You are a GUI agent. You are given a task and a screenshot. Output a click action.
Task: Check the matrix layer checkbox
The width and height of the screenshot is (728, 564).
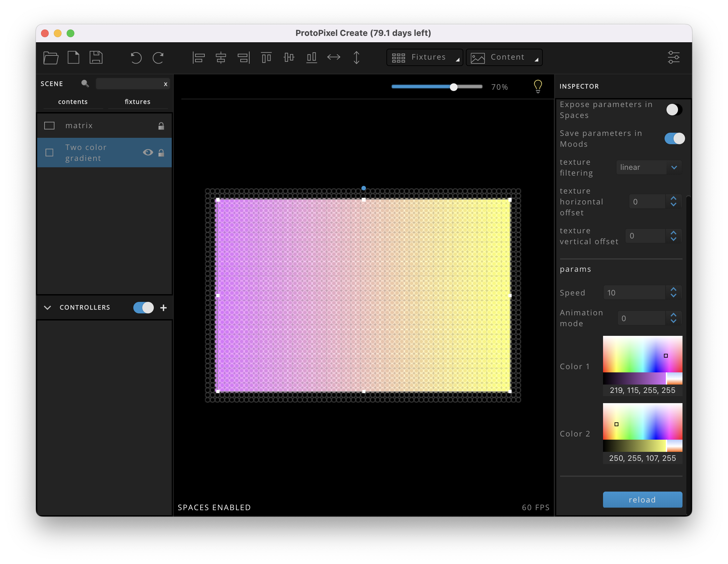pyautogui.click(x=49, y=125)
